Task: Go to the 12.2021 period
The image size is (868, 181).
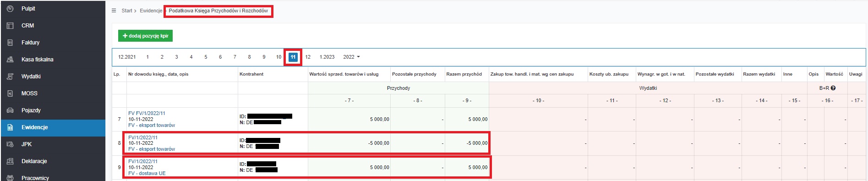Action: click(x=127, y=57)
